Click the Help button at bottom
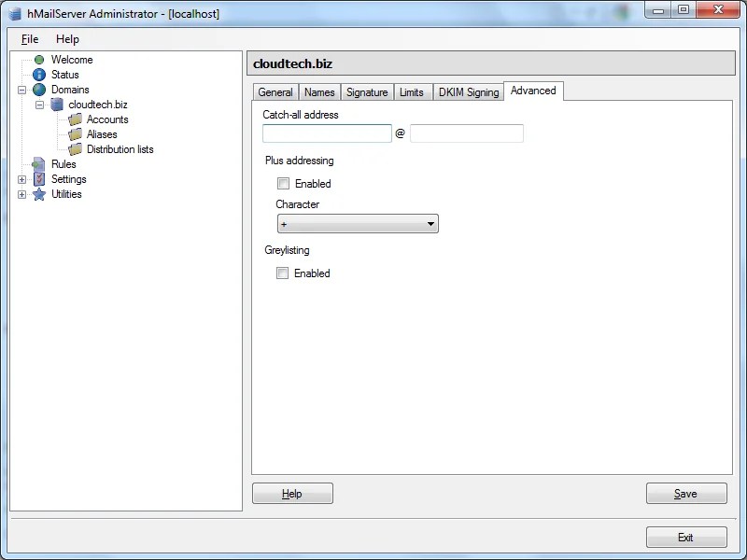The image size is (747, 560). [292, 494]
